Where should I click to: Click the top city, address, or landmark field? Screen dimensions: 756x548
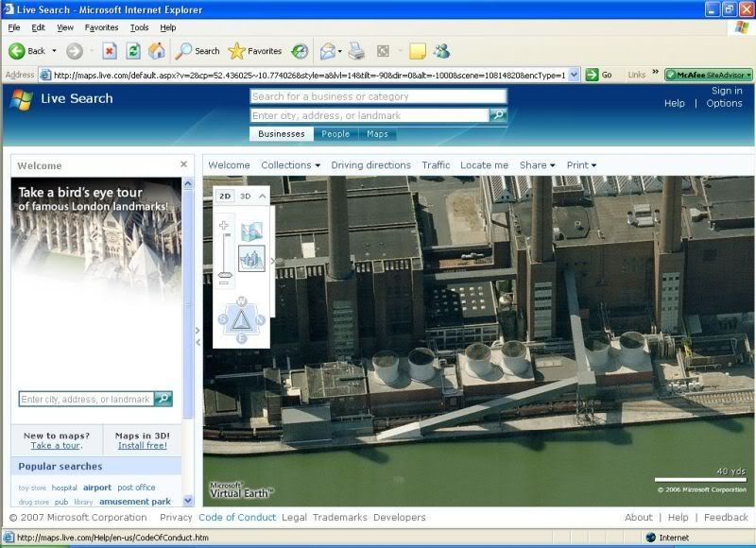pyautogui.click(x=369, y=115)
